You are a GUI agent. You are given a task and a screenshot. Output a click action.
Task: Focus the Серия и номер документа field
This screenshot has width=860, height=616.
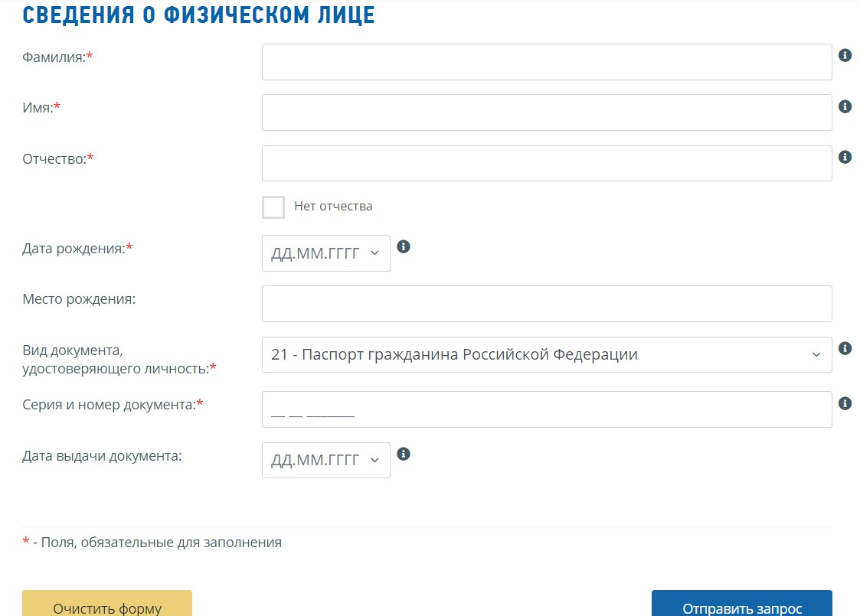(x=547, y=409)
